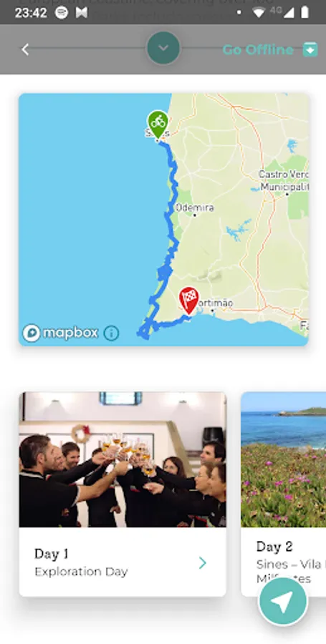Click the Mapbox logo

(60, 333)
